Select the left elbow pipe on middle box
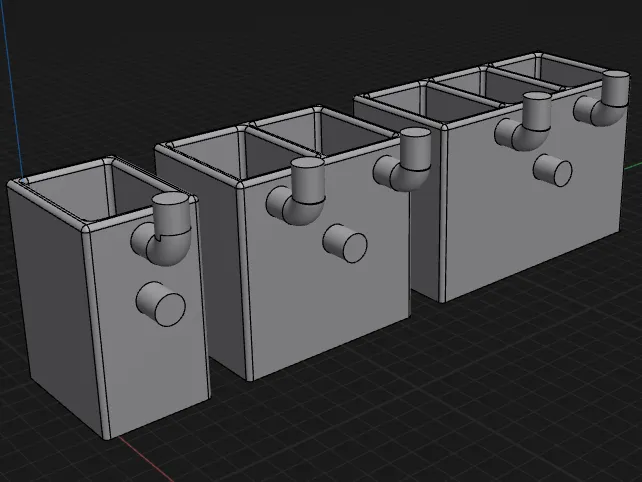The width and height of the screenshot is (642, 482). click(297, 192)
